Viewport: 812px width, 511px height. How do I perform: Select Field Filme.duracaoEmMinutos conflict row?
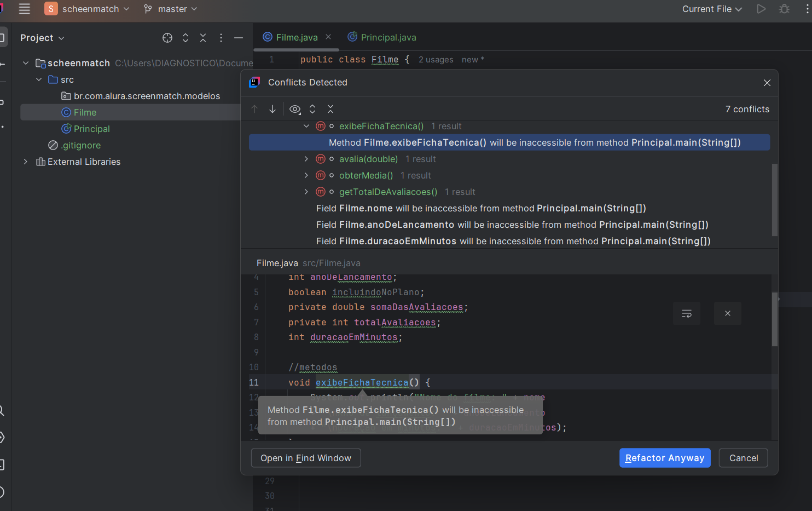pyautogui.click(x=513, y=241)
